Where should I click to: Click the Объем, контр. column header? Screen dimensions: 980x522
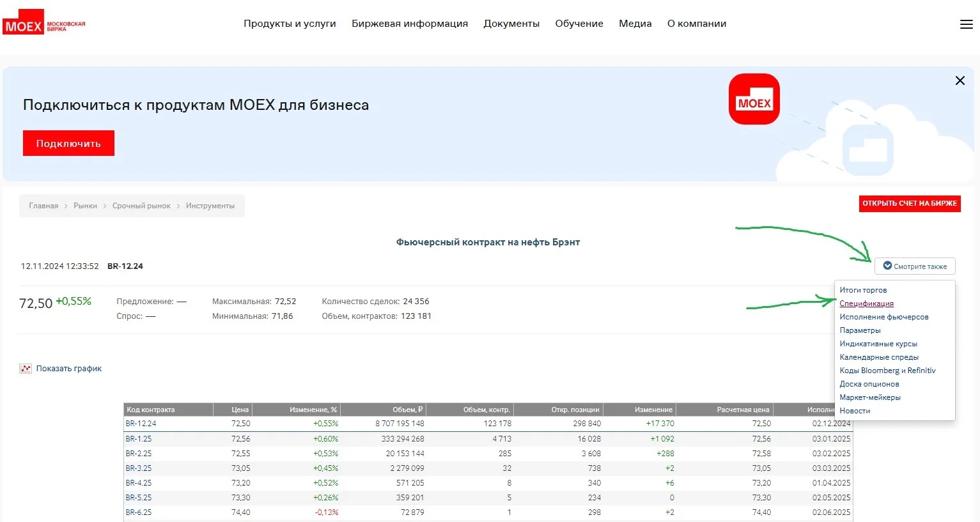click(470, 410)
